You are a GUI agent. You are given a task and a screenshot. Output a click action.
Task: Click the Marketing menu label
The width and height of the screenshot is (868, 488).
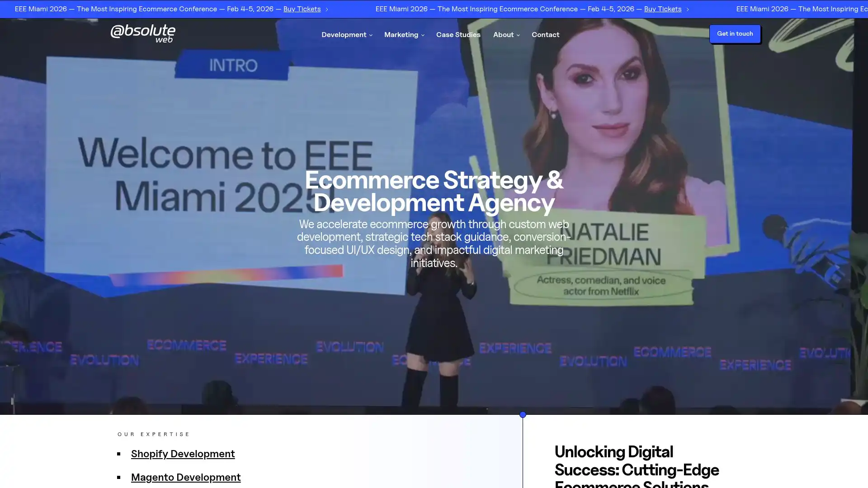pyautogui.click(x=401, y=35)
